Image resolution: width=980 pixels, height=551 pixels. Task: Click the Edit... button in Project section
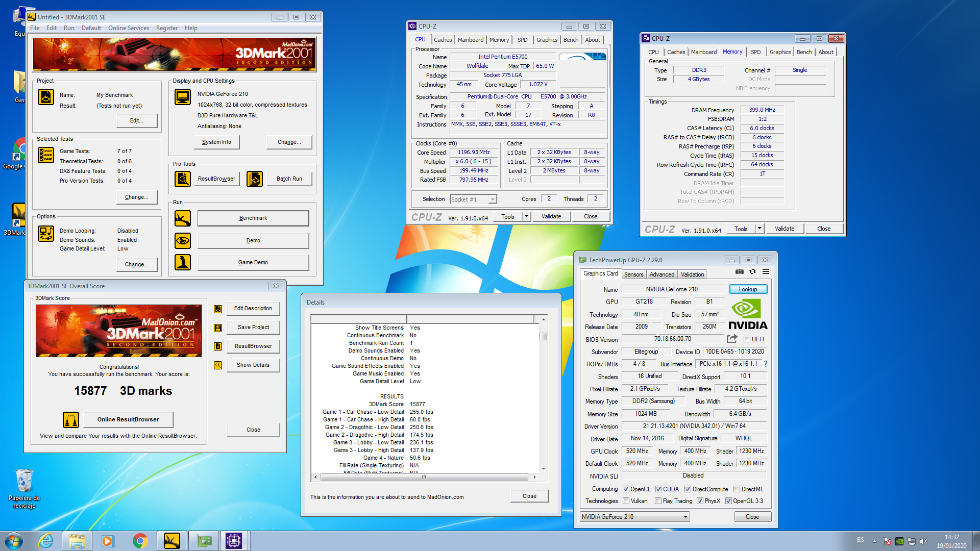[x=136, y=121]
